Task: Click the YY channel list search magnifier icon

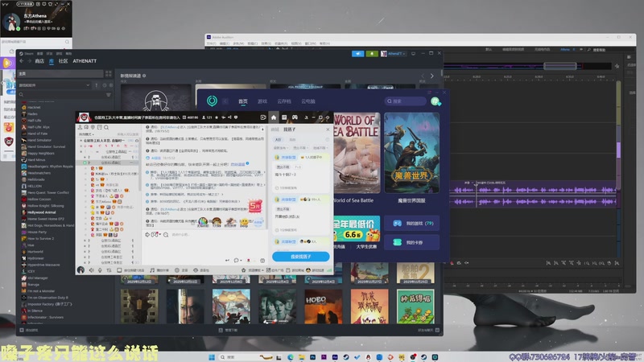Action: 106,128
